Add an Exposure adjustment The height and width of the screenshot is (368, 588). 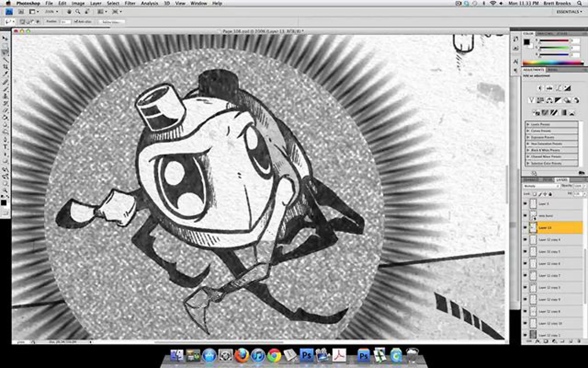tap(567, 88)
